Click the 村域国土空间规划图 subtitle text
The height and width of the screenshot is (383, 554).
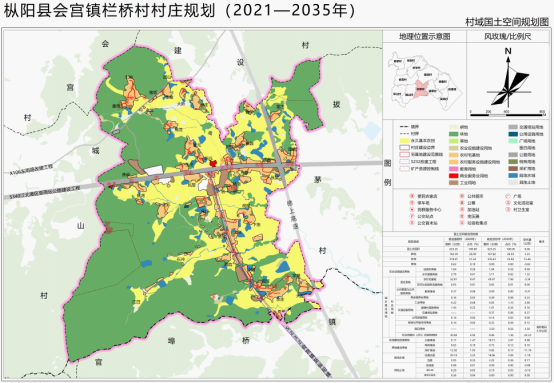coord(507,22)
